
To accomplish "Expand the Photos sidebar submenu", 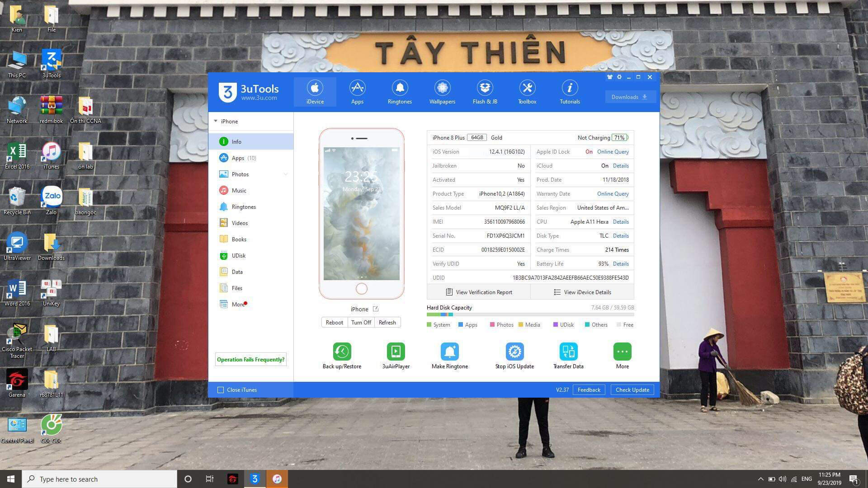I will (285, 174).
